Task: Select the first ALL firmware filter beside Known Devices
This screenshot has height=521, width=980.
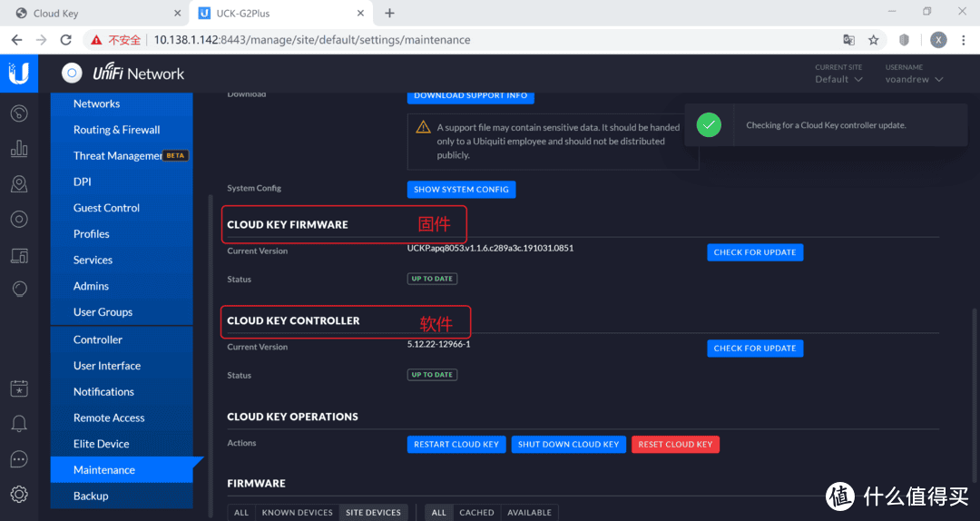Action: [x=241, y=512]
